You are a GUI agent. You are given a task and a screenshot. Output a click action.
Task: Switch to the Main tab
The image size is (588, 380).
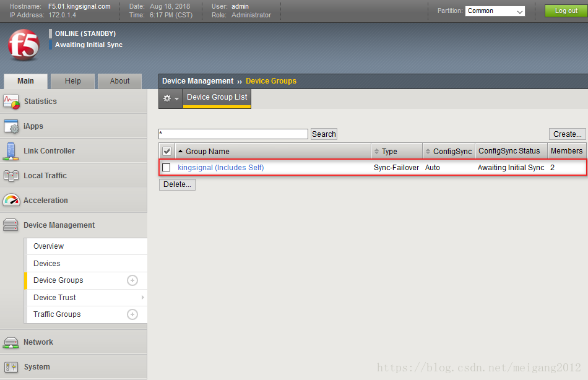click(x=25, y=81)
